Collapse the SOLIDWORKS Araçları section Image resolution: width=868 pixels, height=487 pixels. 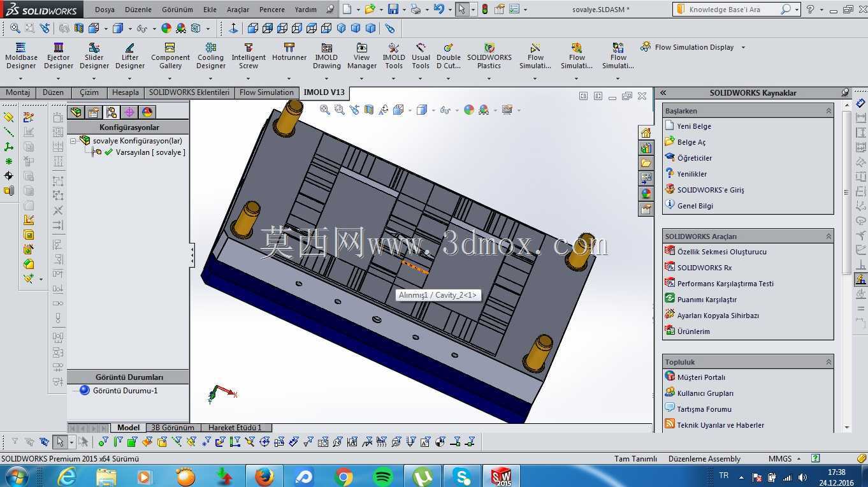click(x=828, y=236)
